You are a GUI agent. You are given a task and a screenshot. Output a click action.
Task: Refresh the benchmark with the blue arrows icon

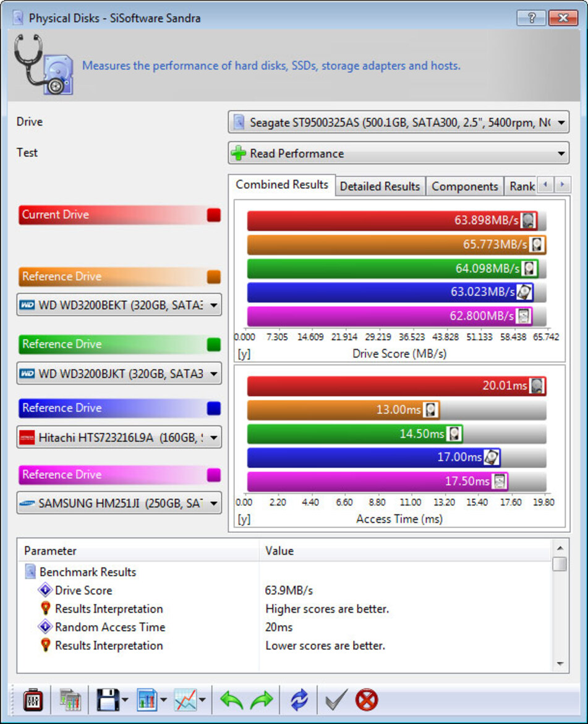point(299,700)
